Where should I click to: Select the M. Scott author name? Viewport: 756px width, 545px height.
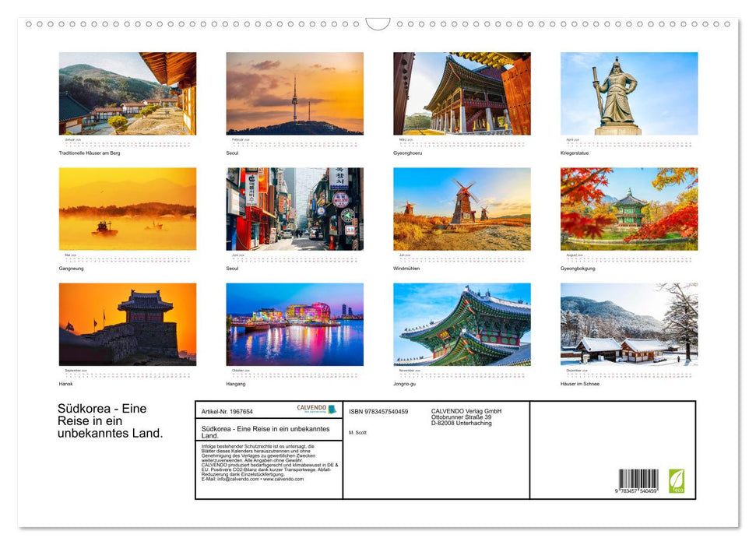(x=357, y=431)
